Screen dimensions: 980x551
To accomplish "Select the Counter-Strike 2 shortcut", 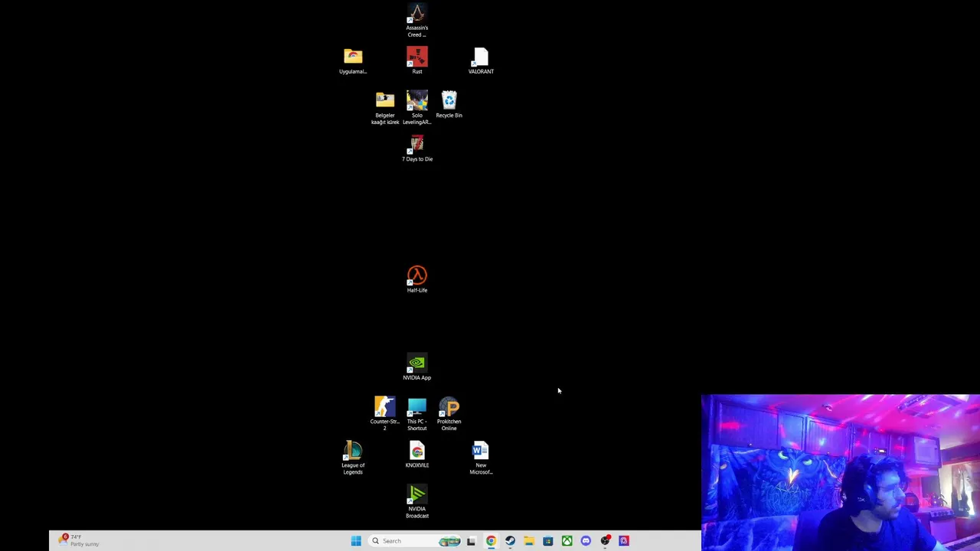I will point(384,414).
